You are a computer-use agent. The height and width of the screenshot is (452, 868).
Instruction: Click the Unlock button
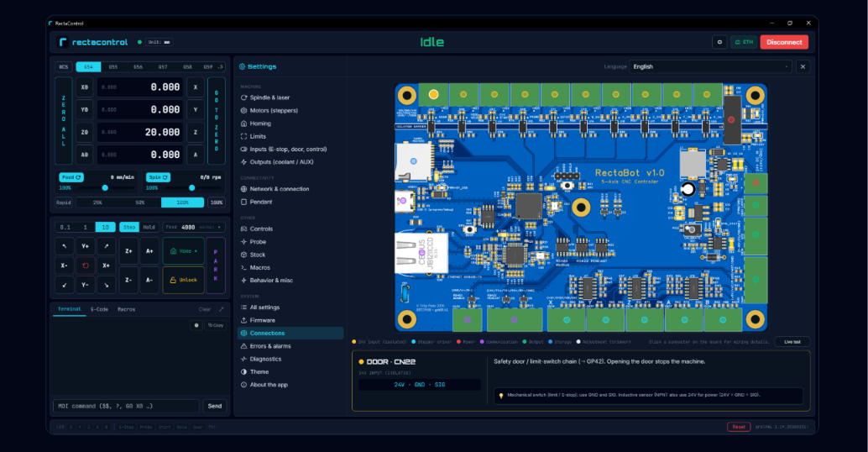183,280
